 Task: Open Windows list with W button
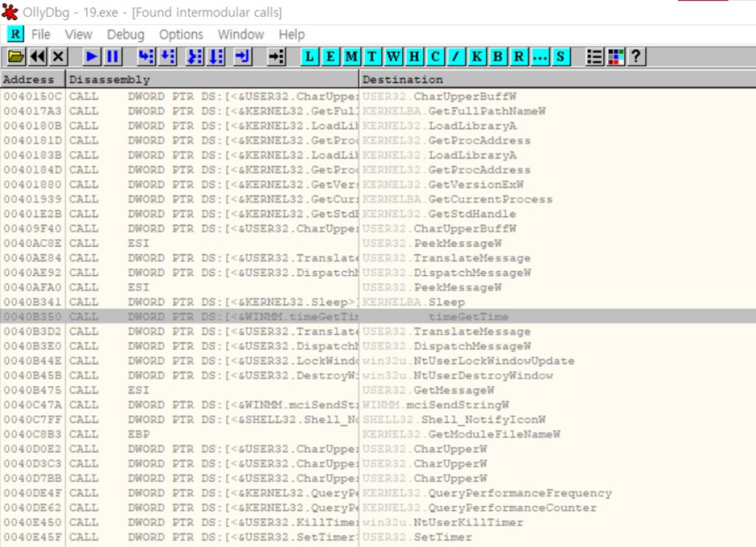tap(393, 57)
